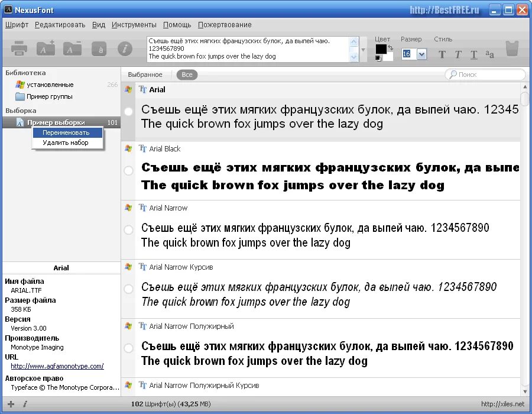Viewport: 532px width, 414px height.
Task: Click the italic i icon in status bar
Action: click(25, 404)
